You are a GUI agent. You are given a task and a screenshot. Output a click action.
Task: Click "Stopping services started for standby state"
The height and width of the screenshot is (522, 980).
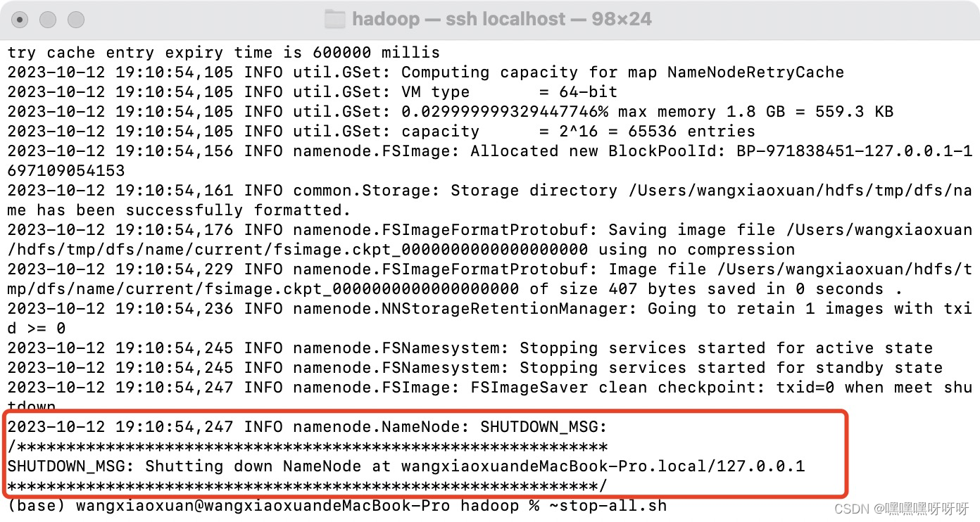point(731,368)
